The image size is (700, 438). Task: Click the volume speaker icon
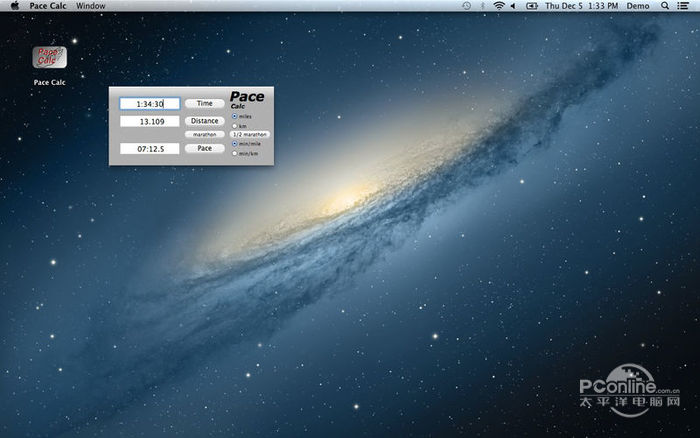coord(514,6)
